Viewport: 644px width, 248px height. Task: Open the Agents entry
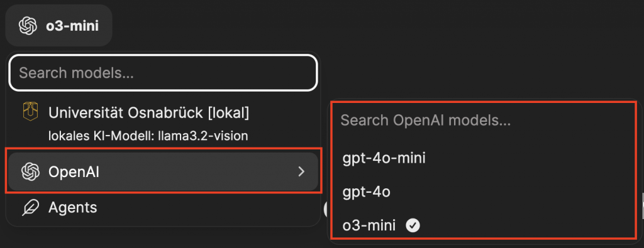coord(163,207)
